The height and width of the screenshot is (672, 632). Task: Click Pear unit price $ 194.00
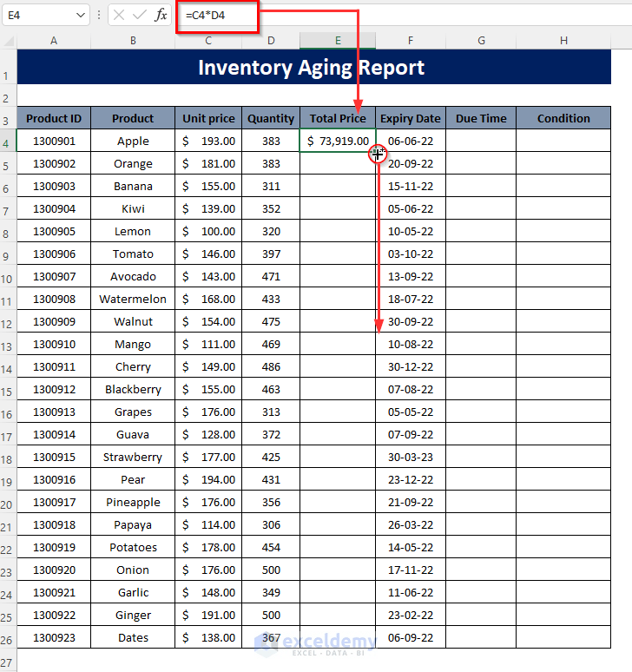[x=208, y=479]
